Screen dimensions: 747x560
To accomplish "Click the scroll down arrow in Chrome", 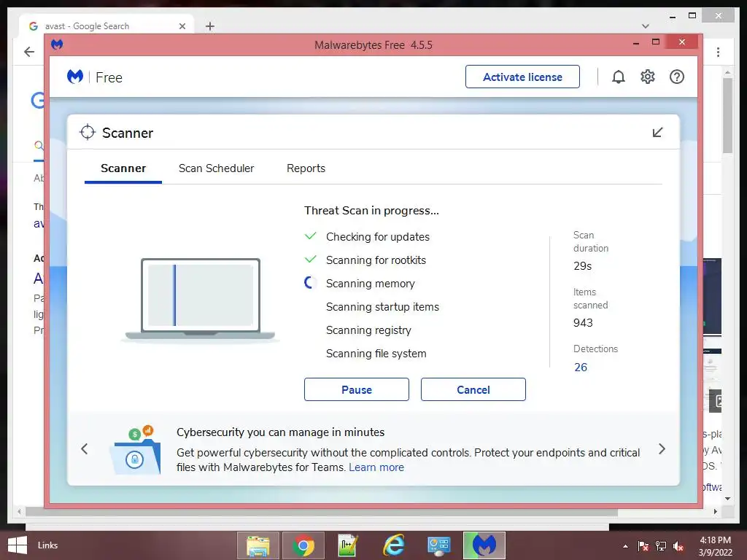I will coord(727,499).
